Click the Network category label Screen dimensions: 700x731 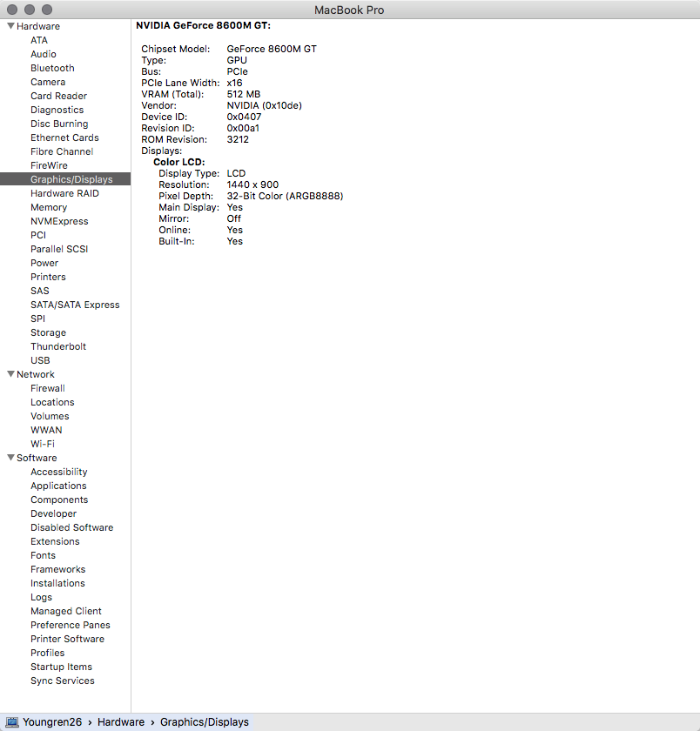(36, 374)
